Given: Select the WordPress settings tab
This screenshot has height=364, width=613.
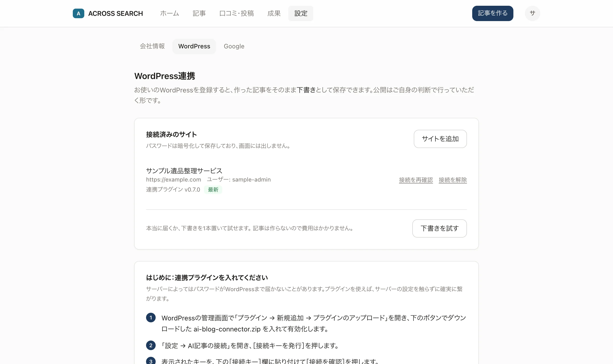Looking at the screenshot, I should point(194,46).
